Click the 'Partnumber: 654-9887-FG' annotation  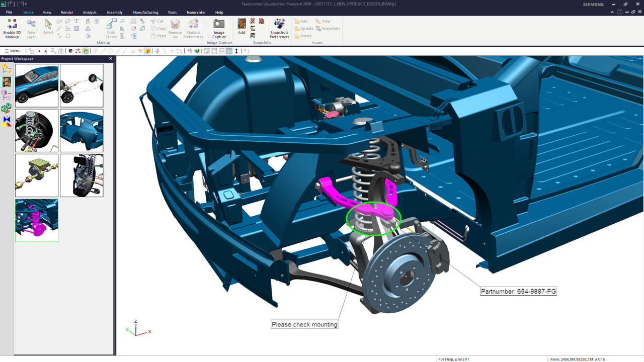click(518, 291)
